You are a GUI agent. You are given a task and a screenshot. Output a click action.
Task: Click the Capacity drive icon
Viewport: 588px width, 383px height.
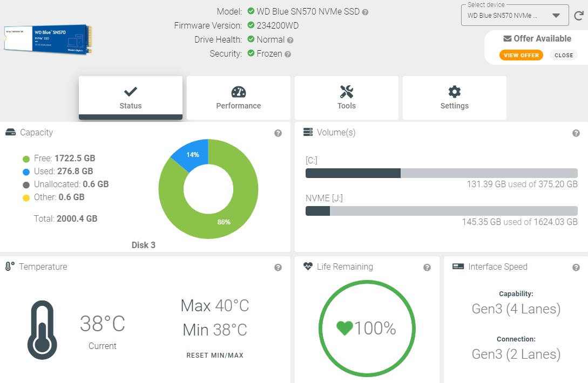tap(10, 132)
